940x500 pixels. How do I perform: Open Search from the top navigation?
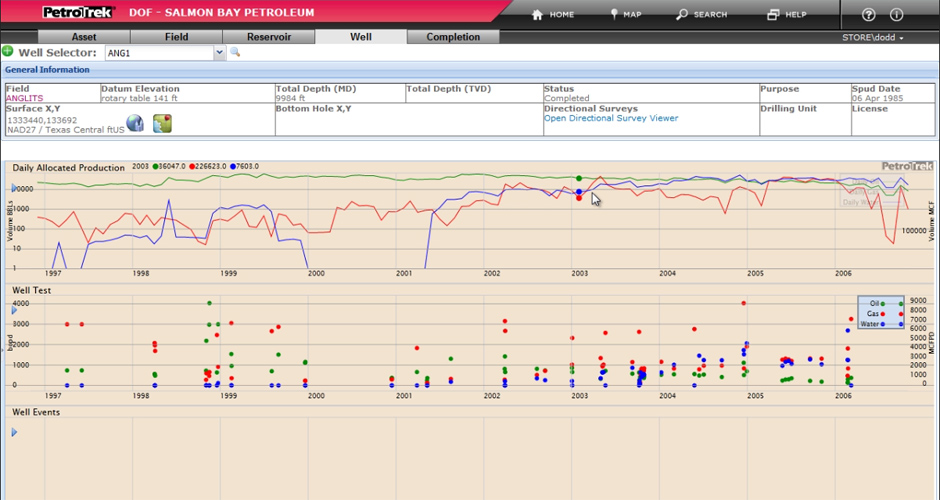[x=701, y=15]
